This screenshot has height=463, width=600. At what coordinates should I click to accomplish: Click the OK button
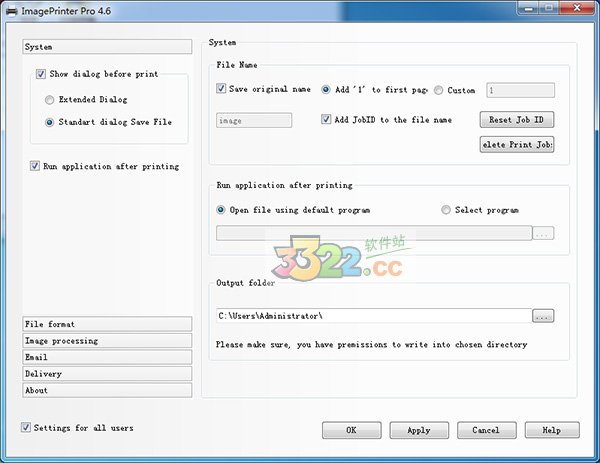(x=352, y=430)
